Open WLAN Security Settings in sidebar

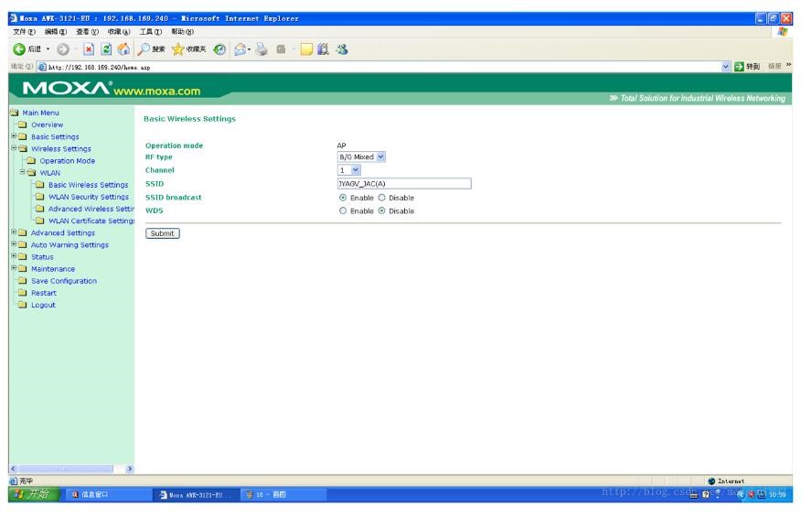(x=88, y=197)
